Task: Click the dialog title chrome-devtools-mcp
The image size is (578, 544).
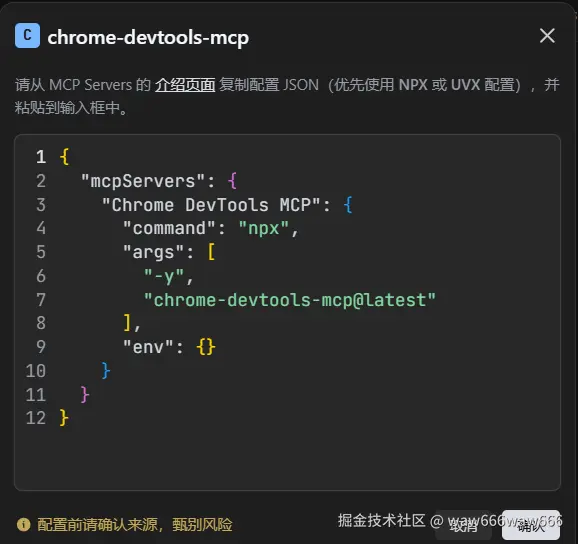Action: [148, 38]
